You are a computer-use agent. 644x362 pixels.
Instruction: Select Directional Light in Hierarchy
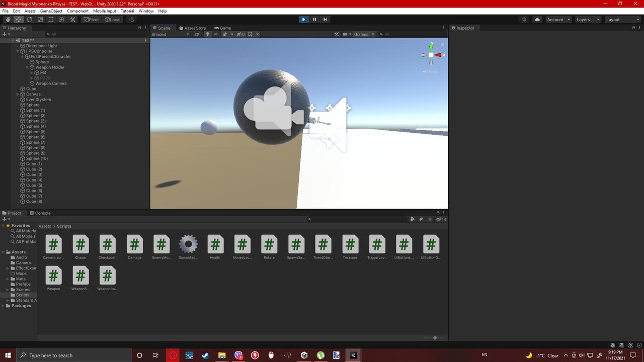click(41, 46)
